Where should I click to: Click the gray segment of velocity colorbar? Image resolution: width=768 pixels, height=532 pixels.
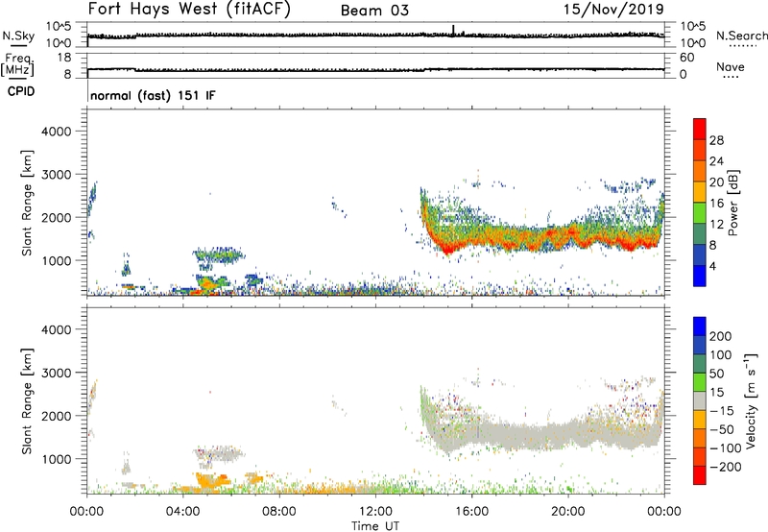(x=700, y=400)
